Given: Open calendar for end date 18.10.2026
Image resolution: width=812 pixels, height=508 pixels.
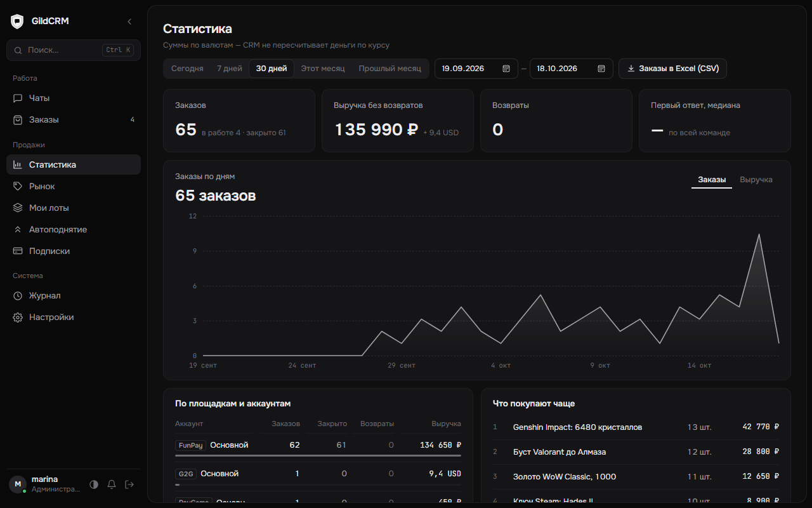Looking at the screenshot, I should [x=601, y=69].
